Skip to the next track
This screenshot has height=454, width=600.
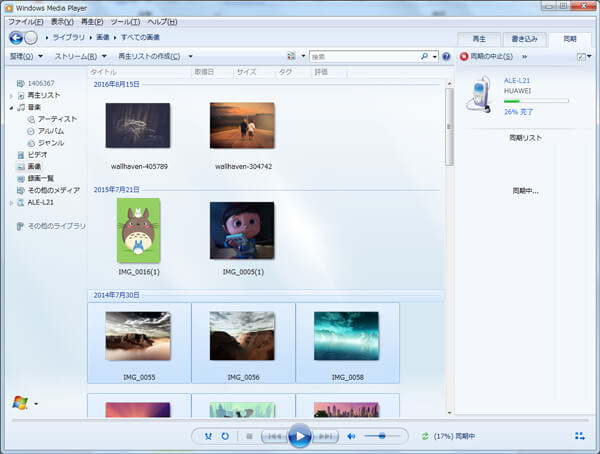click(325, 436)
